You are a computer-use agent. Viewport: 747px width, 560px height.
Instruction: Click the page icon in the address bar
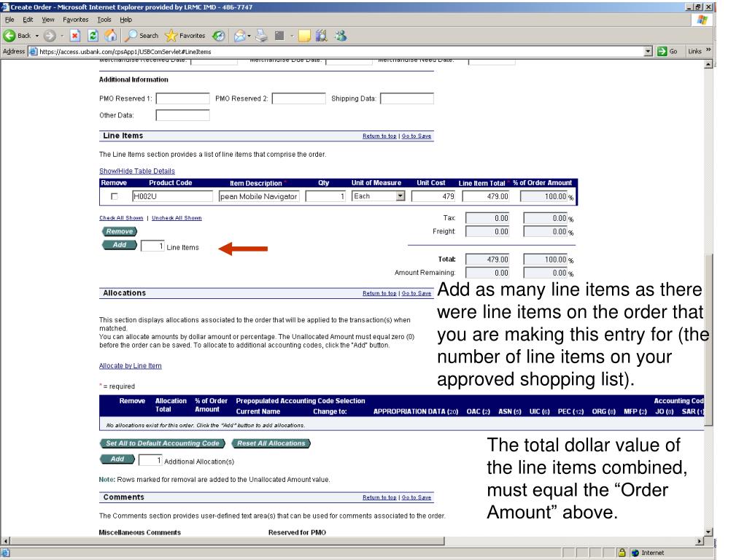(x=34, y=52)
